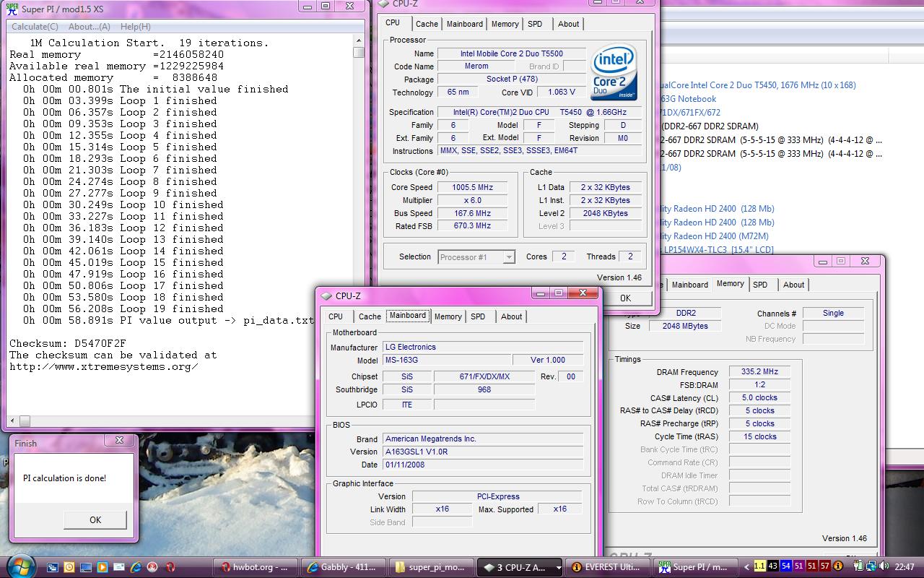Open the network connection tray icon

coord(871,566)
